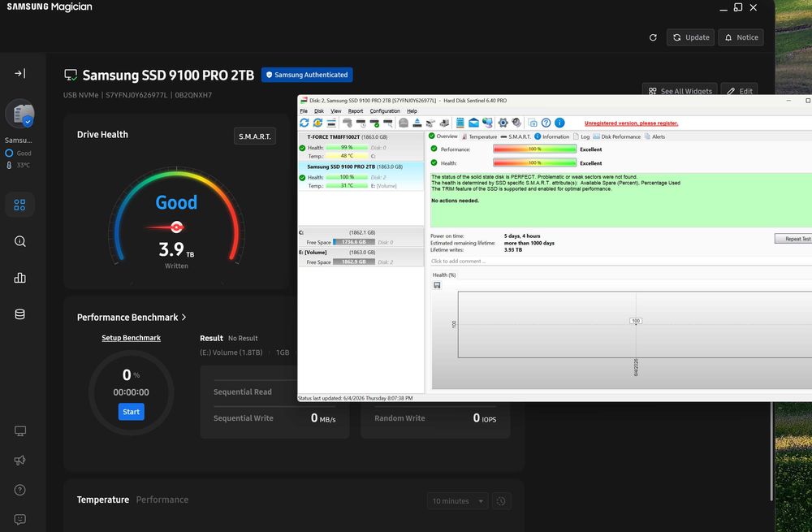Image resolution: width=812 pixels, height=532 pixels.
Task: Open the Disk menu in Hard Disk Sentinel
Action: click(x=319, y=110)
